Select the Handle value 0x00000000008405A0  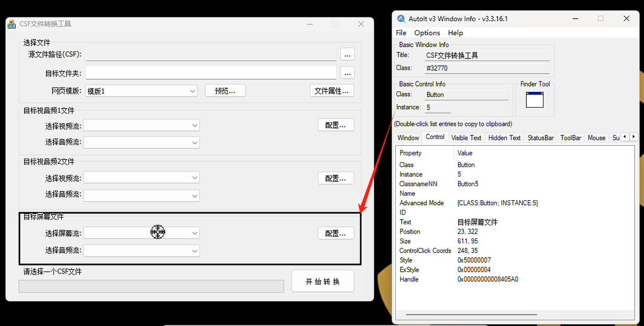point(487,279)
